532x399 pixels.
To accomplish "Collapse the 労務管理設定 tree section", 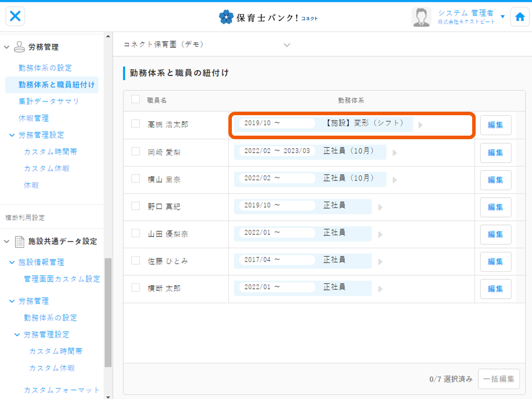I will pos(12,135).
